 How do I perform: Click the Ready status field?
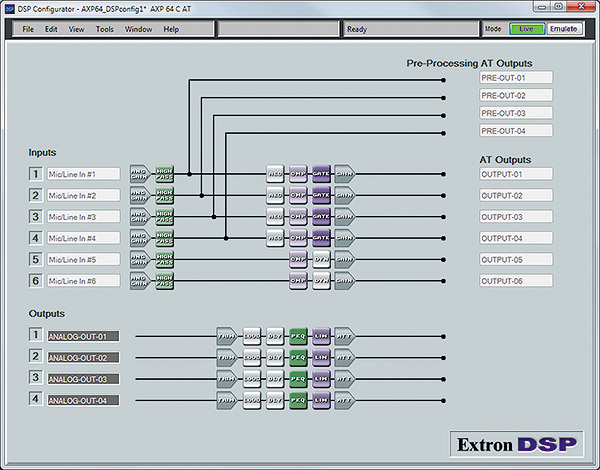coord(411,29)
